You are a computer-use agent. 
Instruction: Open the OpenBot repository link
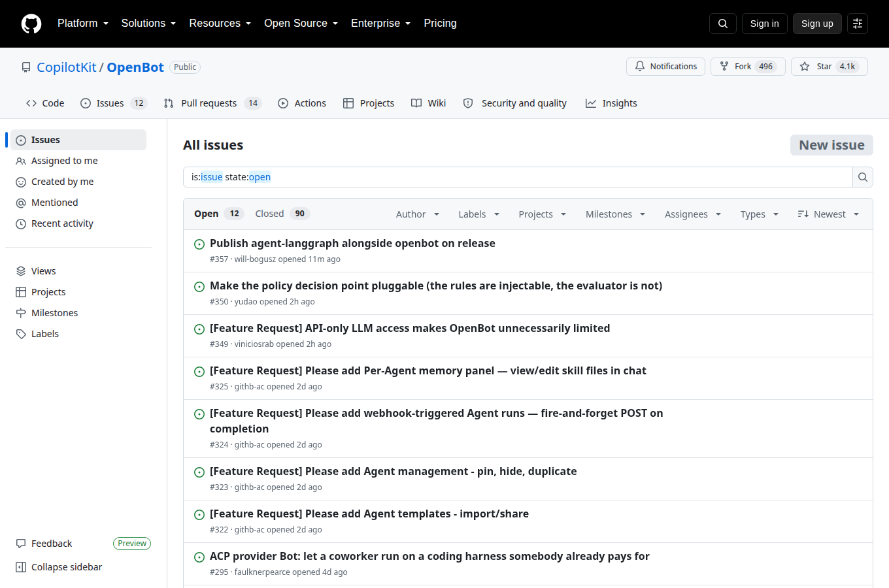[135, 67]
